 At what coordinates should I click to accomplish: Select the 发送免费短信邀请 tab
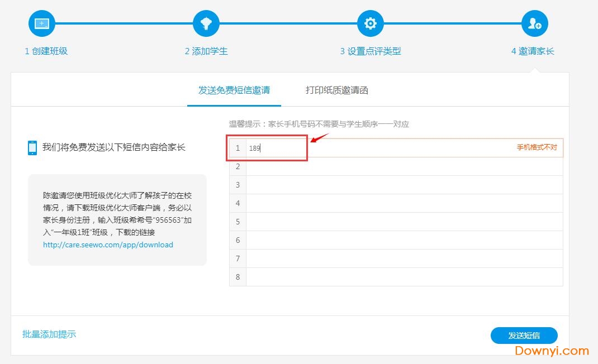tap(234, 90)
